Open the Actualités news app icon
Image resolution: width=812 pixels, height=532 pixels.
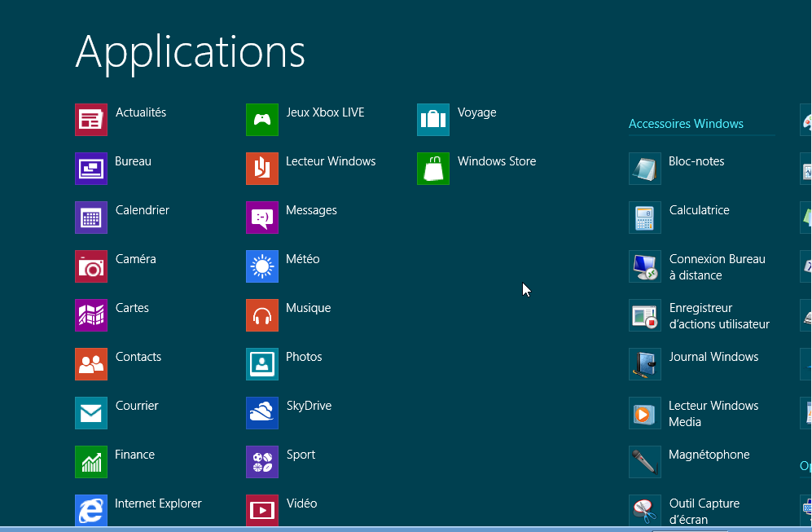(90, 120)
